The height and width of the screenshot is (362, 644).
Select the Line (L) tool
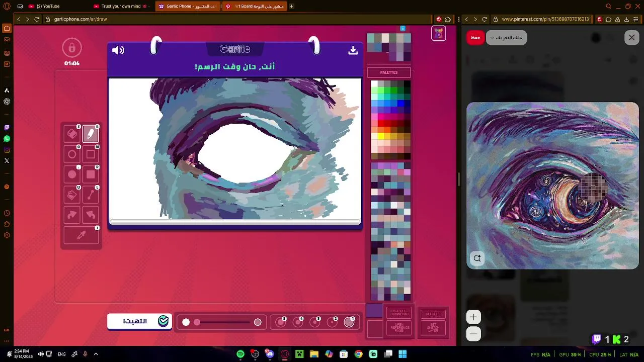click(91, 195)
